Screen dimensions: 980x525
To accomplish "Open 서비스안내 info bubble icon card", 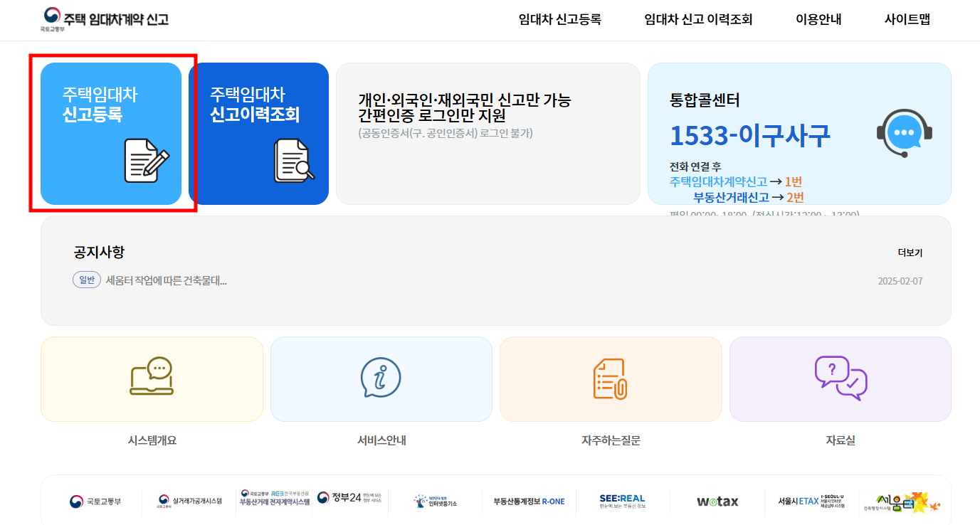I will pos(381,379).
